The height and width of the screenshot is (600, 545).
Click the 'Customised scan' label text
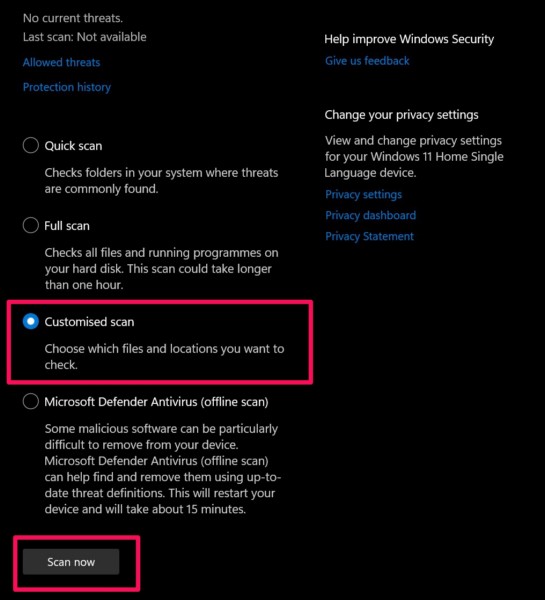[x=89, y=322]
